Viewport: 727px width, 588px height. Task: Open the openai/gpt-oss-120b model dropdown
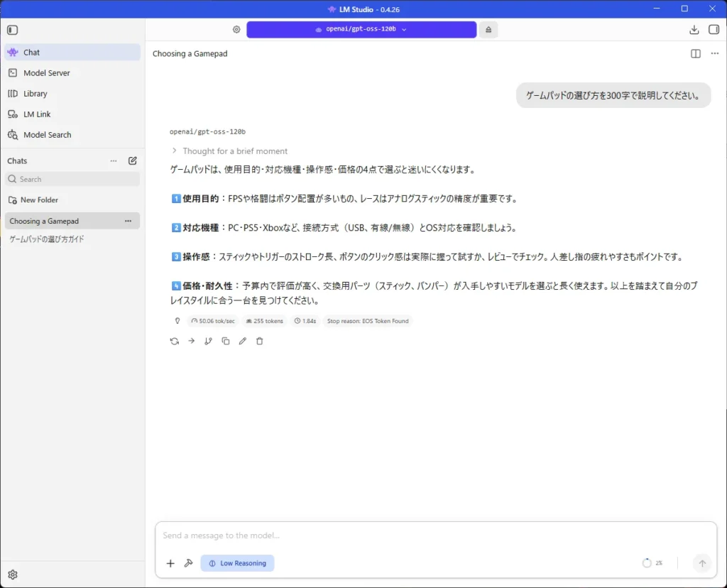[361, 29]
